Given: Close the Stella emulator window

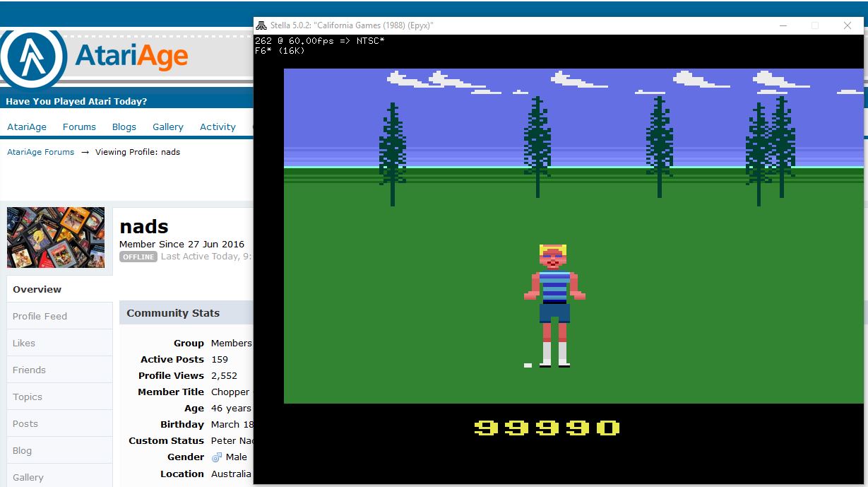Looking at the screenshot, I should click(847, 25).
